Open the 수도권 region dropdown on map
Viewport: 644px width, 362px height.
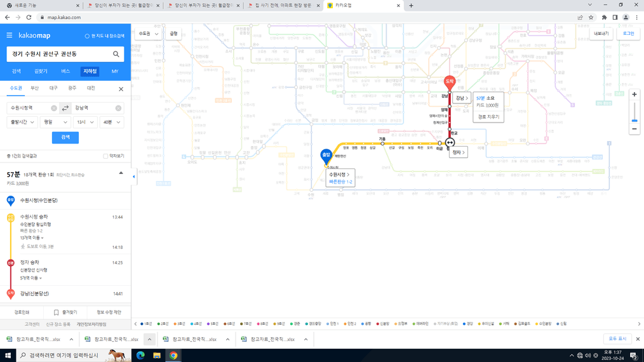[x=148, y=34]
